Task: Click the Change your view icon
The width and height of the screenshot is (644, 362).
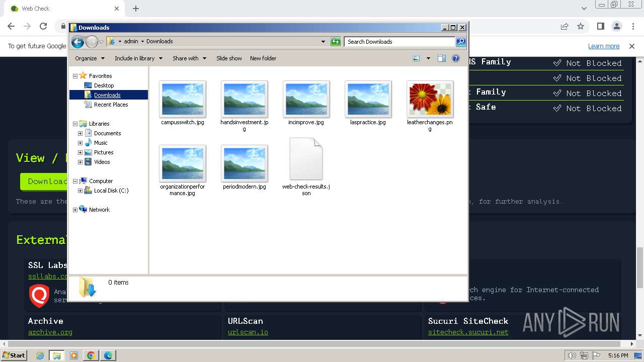Action: point(416,58)
